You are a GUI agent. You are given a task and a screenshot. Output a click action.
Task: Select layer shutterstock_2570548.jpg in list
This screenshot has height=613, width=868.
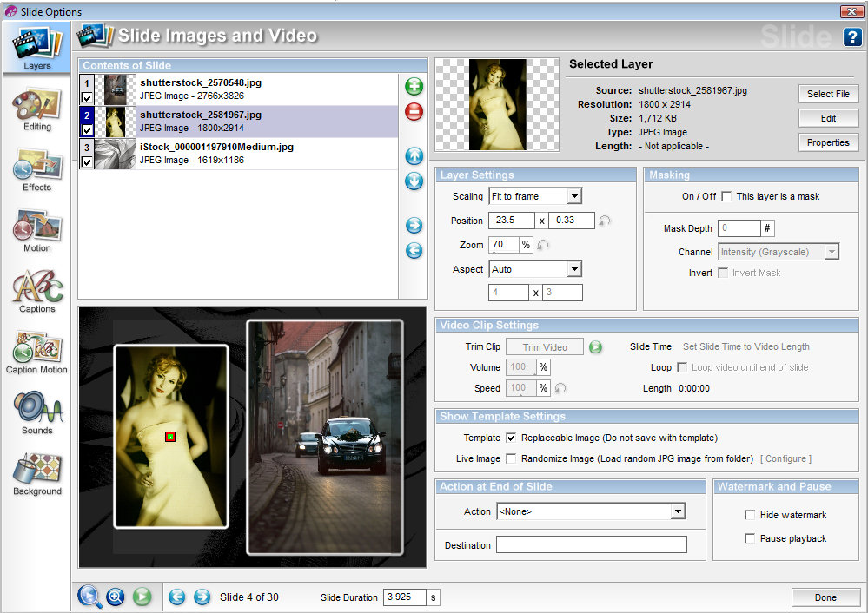pos(239,89)
